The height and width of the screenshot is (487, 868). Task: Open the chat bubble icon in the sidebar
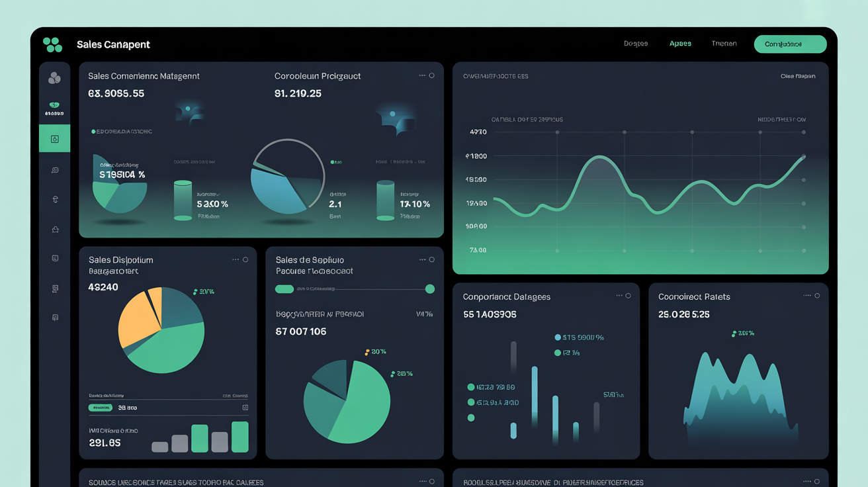point(55,170)
